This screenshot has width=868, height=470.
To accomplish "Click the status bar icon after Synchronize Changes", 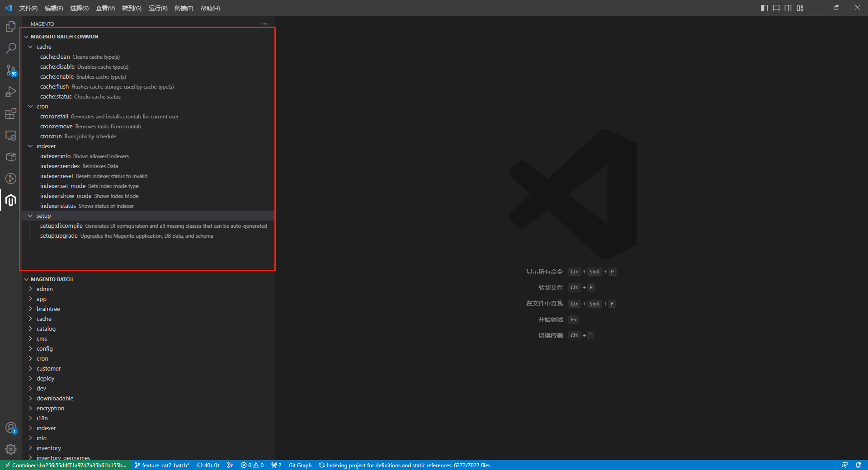I will tap(230, 465).
